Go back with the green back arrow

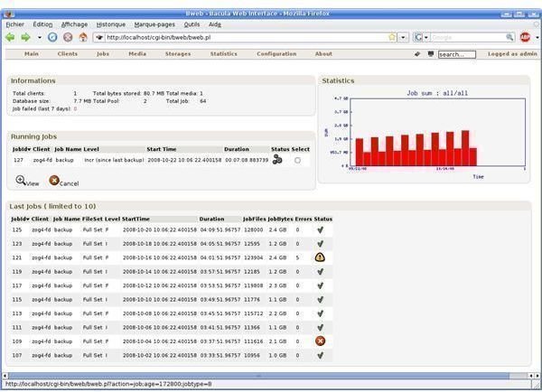click(10, 37)
